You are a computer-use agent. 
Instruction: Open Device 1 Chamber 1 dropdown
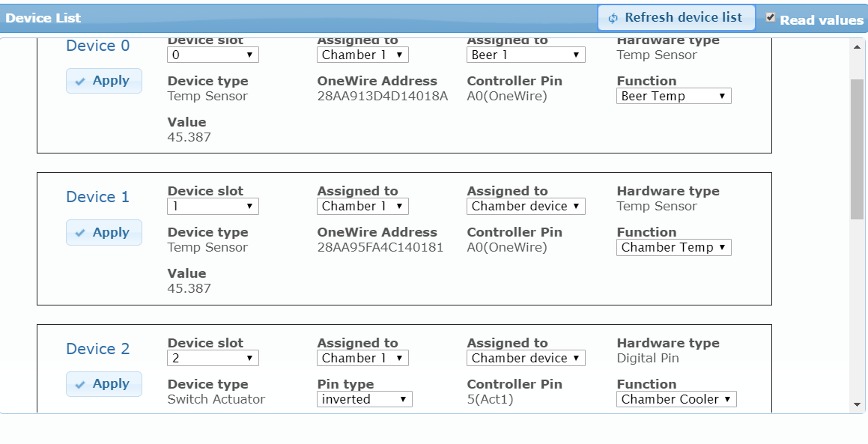(362, 206)
